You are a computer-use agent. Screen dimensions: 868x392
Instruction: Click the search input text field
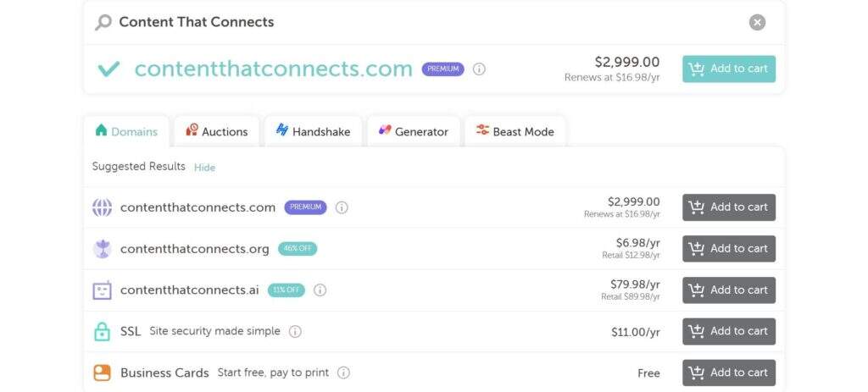pyautogui.click(x=424, y=23)
